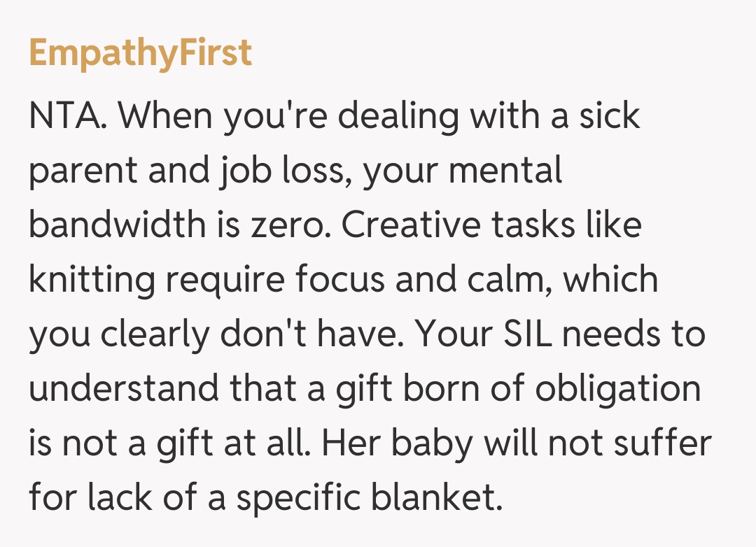The image size is (756, 547).
Task: Click the word "knitting" in the comment
Action: 90,280
